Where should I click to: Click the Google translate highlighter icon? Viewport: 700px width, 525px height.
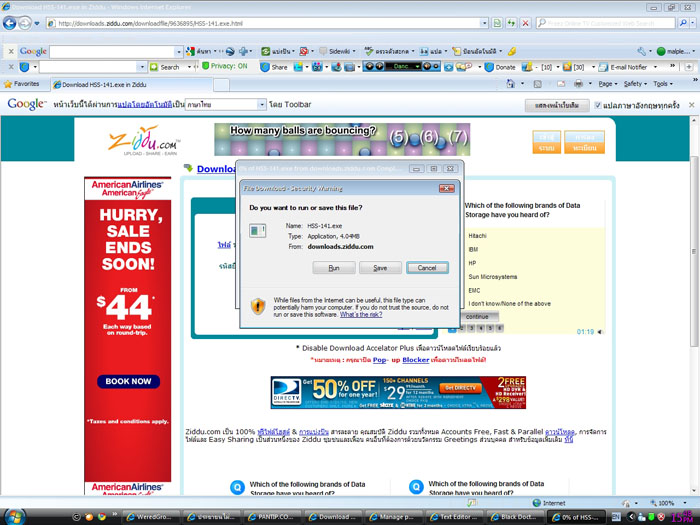[512, 51]
